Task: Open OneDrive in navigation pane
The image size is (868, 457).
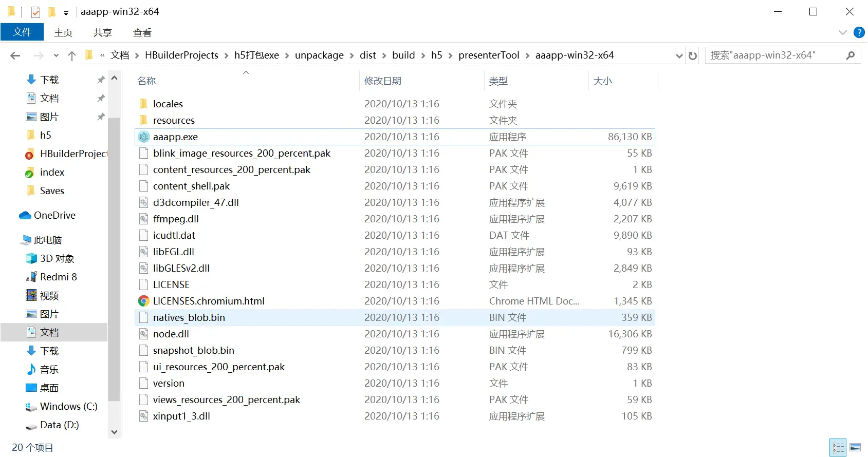Action: [x=54, y=216]
